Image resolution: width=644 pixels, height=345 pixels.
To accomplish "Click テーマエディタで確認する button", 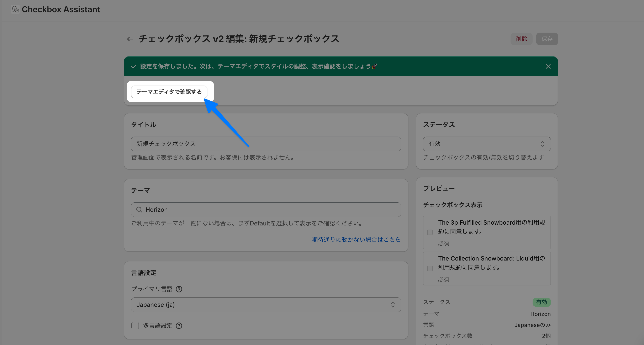I will (169, 92).
